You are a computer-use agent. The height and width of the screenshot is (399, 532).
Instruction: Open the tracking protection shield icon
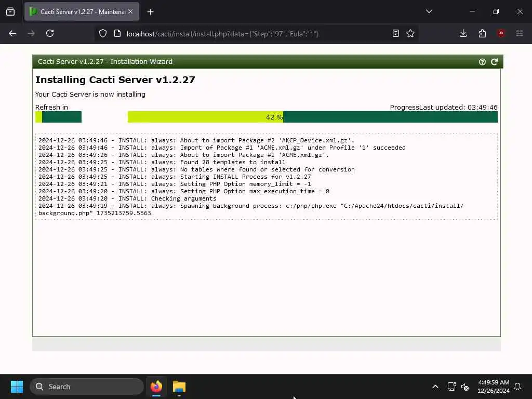click(103, 33)
